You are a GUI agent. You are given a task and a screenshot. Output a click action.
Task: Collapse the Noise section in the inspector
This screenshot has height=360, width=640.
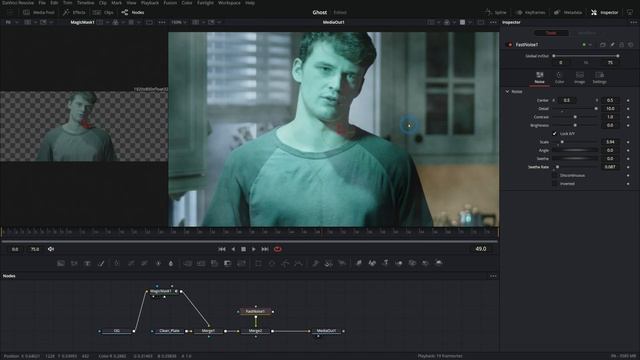507,91
